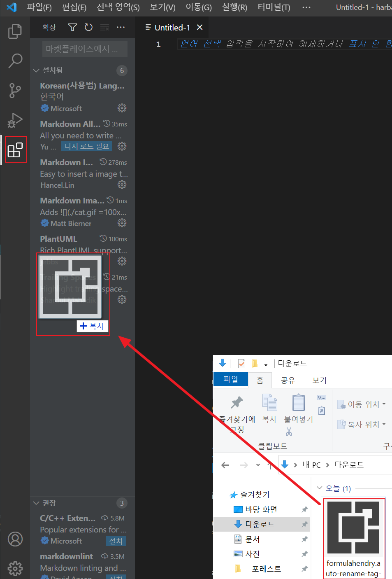The width and height of the screenshot is (392, 579).
Task: Click the 마켓플레이스에서 검색 input field
Action: pyautogui.click(x=84, y=49)
